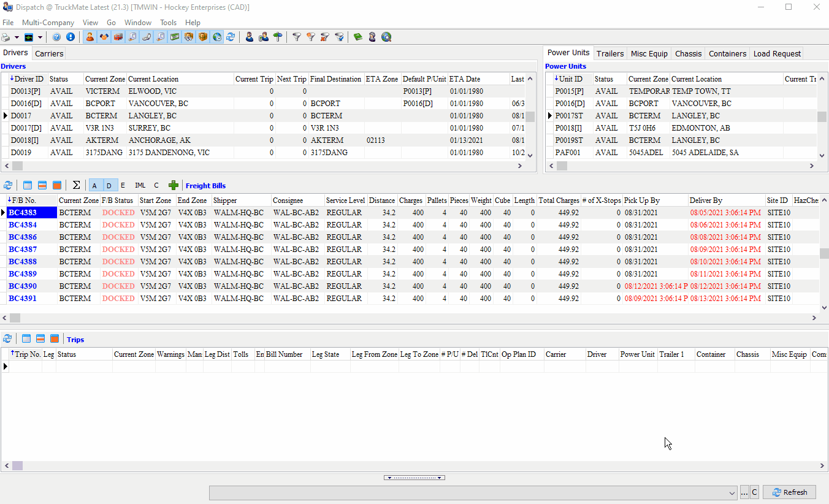Click the green signpost toolbar icon
Screen dimensions: 829x504
(278, 37)
